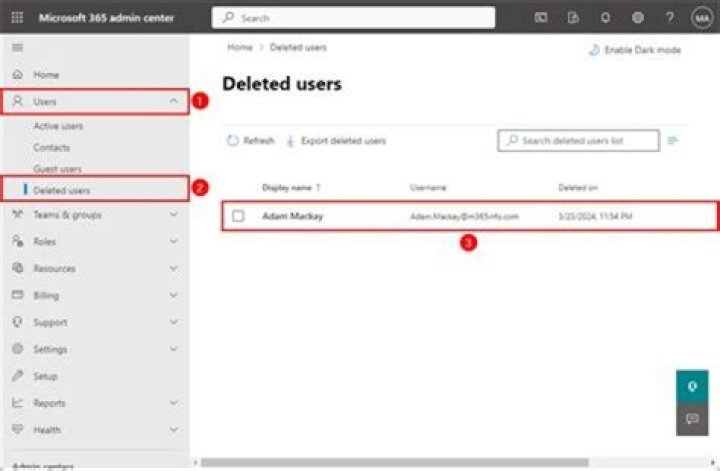Open the teal help assistant button
The height and width of the screenshot is (471, 720).
coord(692,387)
